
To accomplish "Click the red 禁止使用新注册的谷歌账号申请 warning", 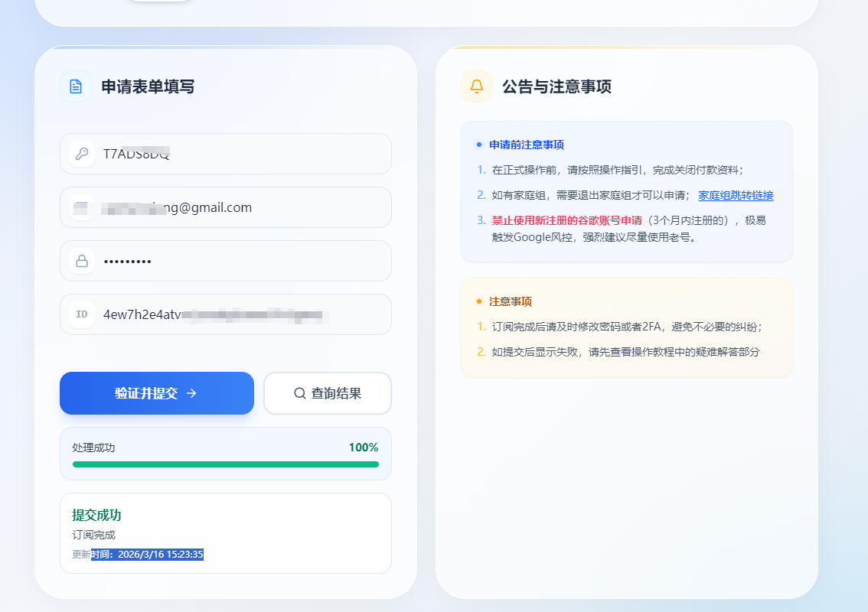I will point(566,220).
